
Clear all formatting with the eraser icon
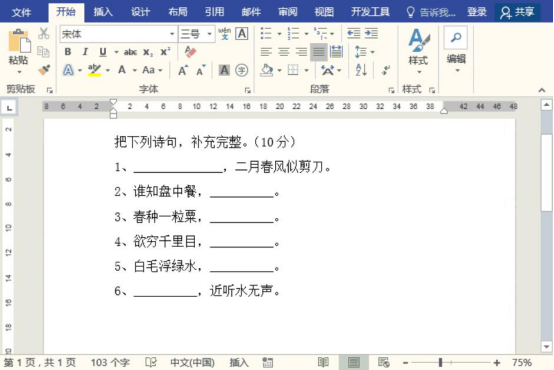point(190,52)
